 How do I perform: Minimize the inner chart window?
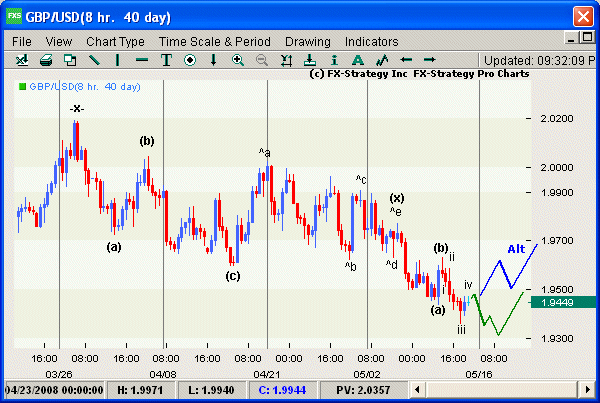(571, 38)
